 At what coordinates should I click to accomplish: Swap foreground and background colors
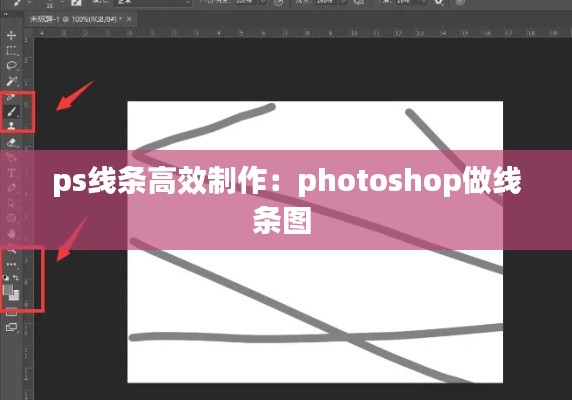(x=16, y=278)
